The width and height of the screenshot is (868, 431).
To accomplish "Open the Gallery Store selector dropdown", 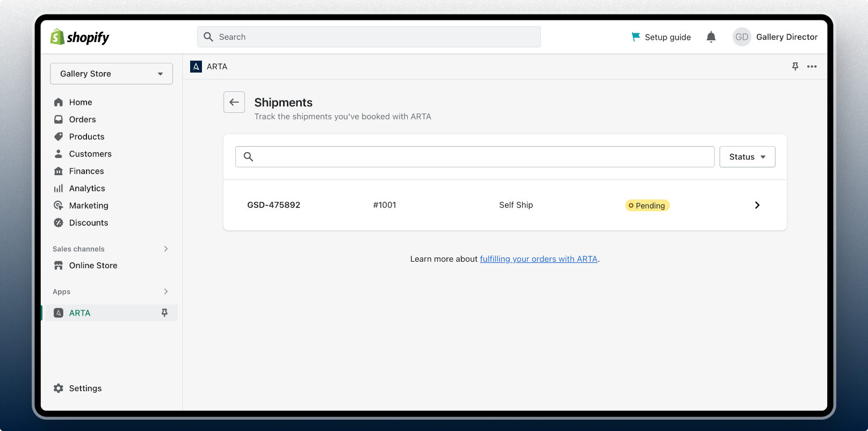I will click(111, 74).
